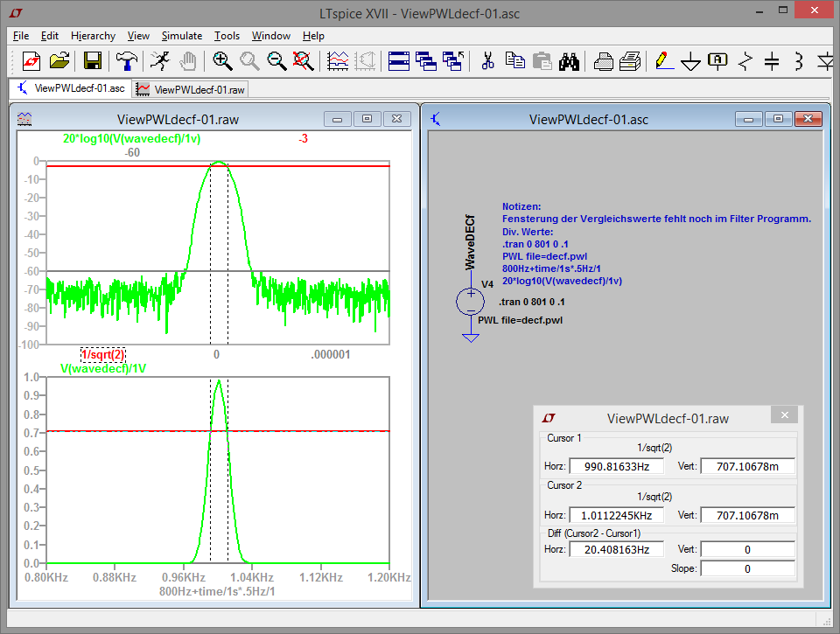Open a file with the folder icon
The width and height of the screenshot is (840, 634).
tap(59, 61)
